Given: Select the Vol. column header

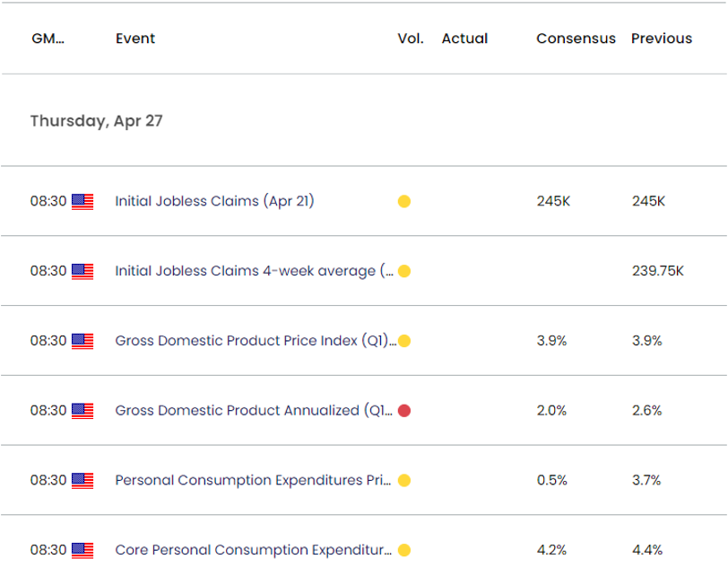Looking at the screenshot, I should pos(409,39).
